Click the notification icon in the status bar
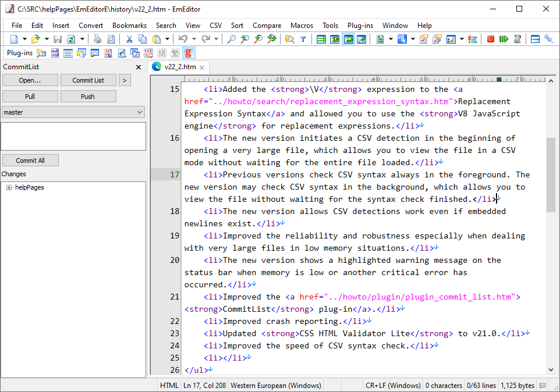The image size is (560, 392). [x=543, y=386]
